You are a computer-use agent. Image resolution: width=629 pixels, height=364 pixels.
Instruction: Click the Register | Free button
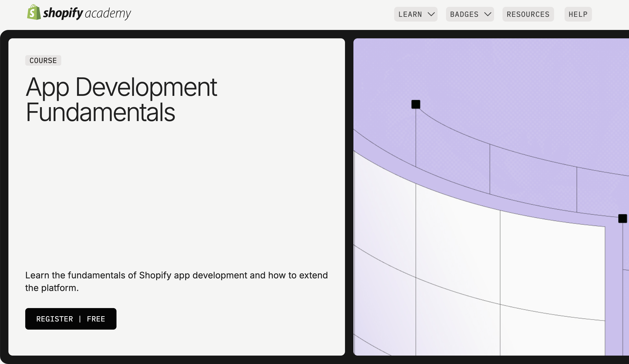[x=71, y=319]
